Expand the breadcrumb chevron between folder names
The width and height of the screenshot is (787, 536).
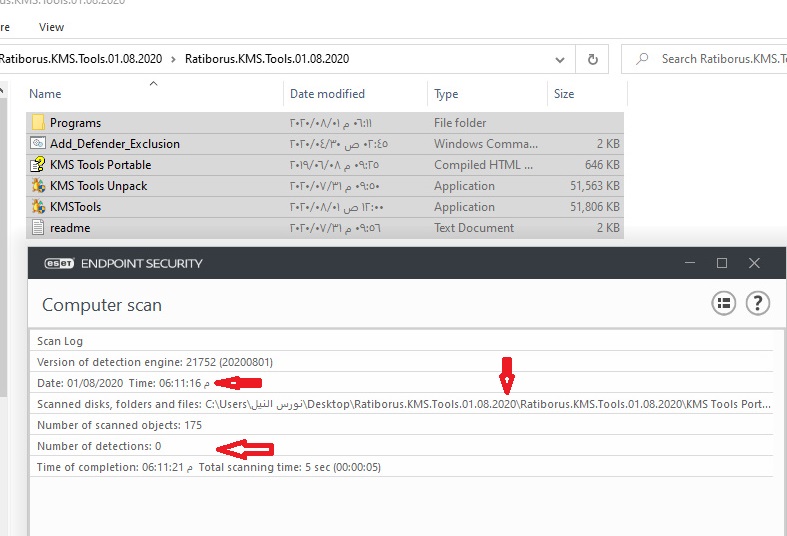[x=174, y=59]
